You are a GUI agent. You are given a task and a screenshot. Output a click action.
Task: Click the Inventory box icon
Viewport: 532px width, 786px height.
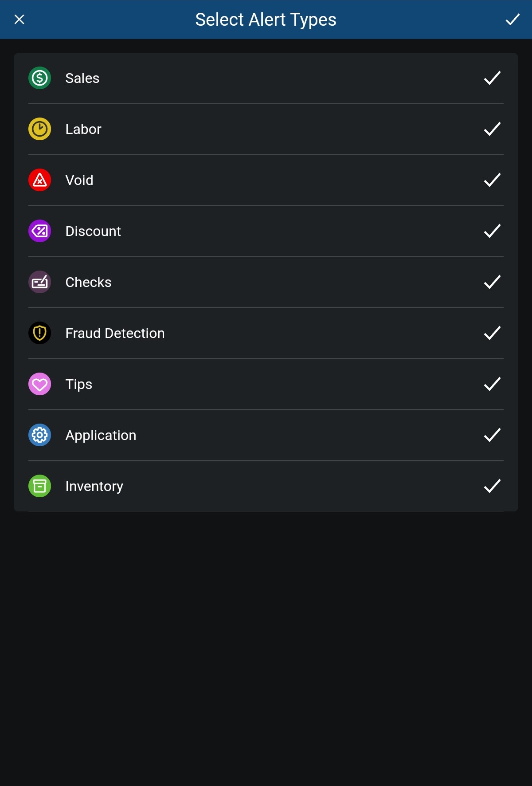39,486
